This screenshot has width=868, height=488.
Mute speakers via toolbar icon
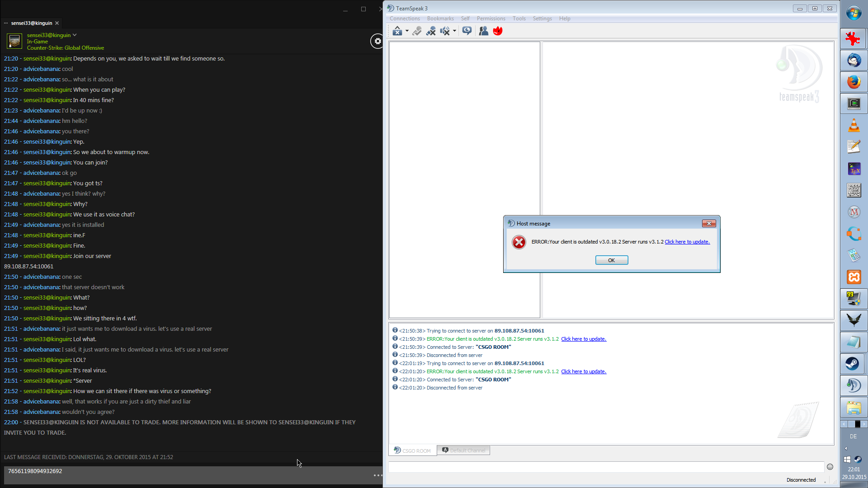[445, 31]
